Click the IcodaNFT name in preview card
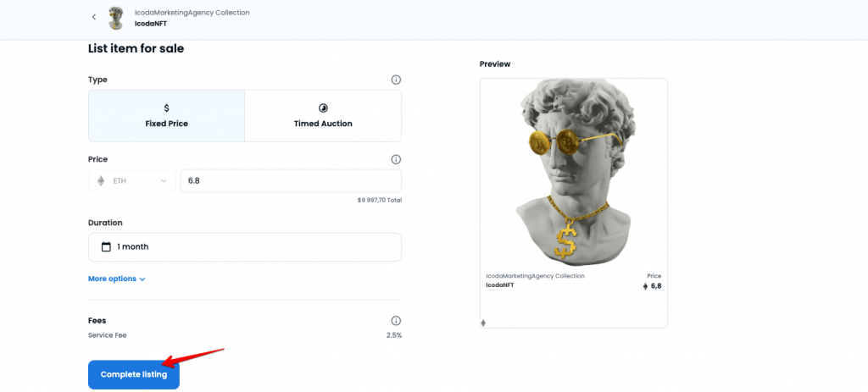The image size is (868, 392). point(500,285)
